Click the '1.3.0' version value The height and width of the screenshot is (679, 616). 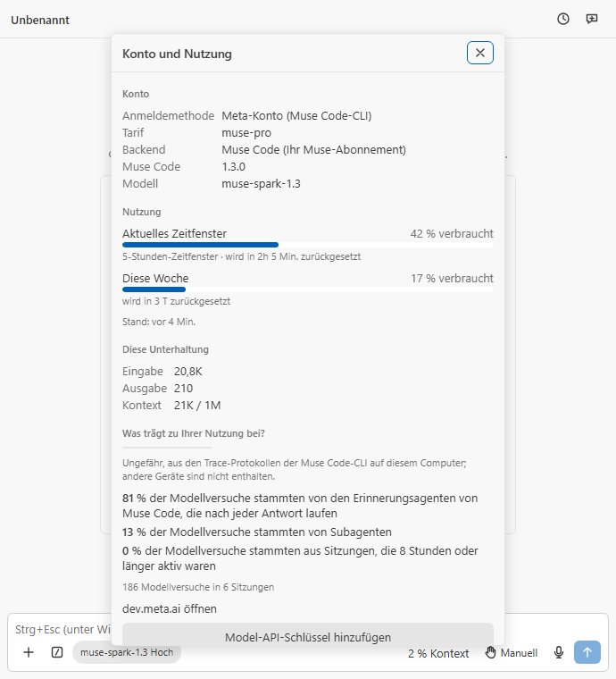coord(234,167)
